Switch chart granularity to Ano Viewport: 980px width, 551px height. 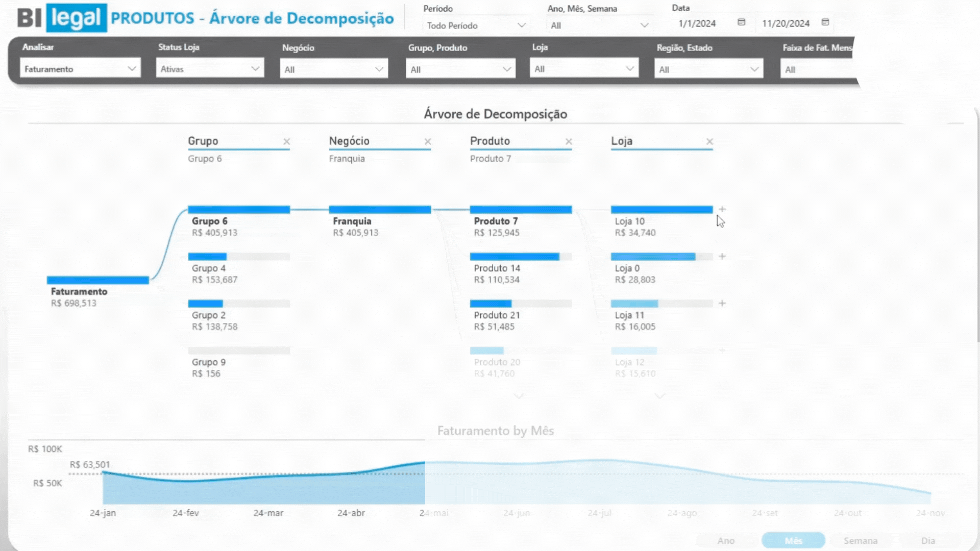click(726, 541)
